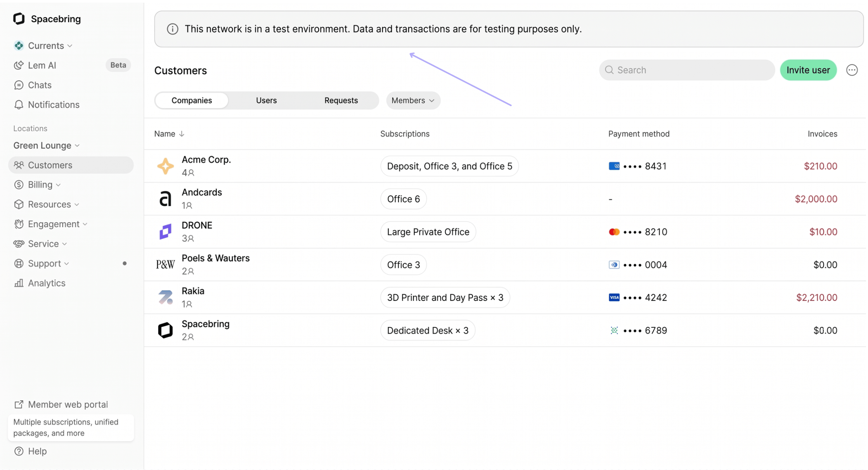This screenshot has width=868, height=470.
Task: Click the Spacebring hexagon logo in the table
Action: point(165,330)
